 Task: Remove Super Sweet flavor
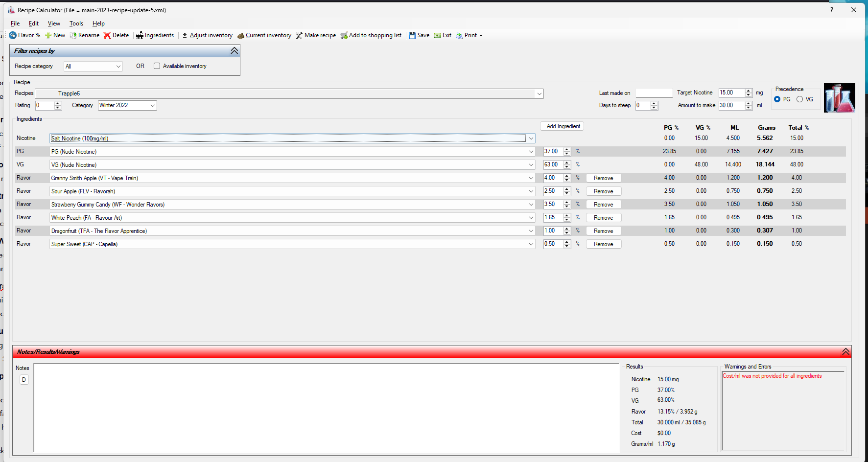tap(604, 244)
